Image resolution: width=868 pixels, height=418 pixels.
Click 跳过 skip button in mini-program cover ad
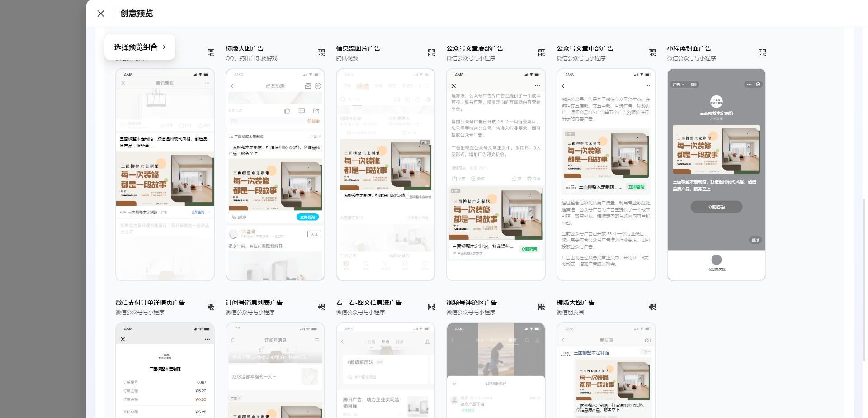755,240
